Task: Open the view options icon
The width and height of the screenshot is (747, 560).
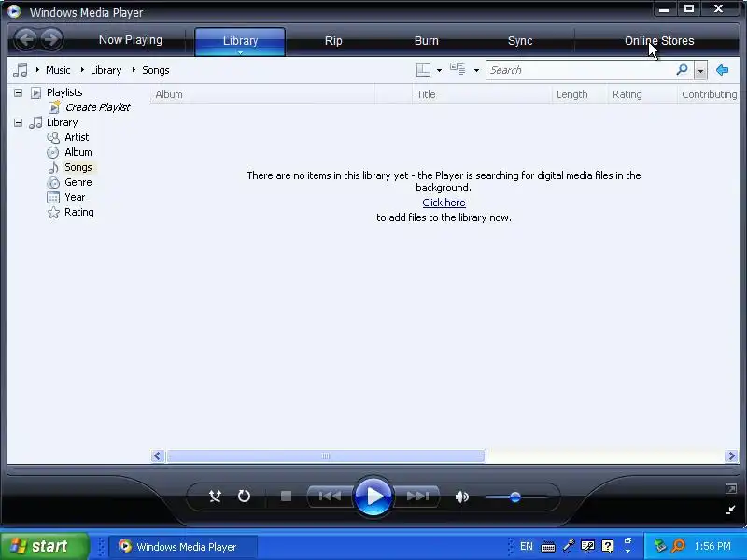Action: click(458, 69)
